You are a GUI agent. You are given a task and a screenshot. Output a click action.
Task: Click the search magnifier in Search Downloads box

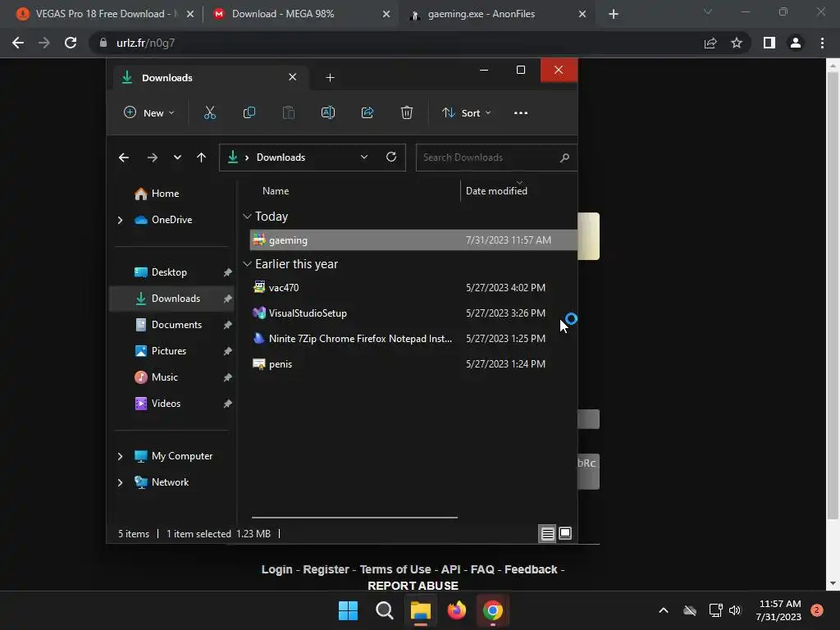click(x=564, y=157)
